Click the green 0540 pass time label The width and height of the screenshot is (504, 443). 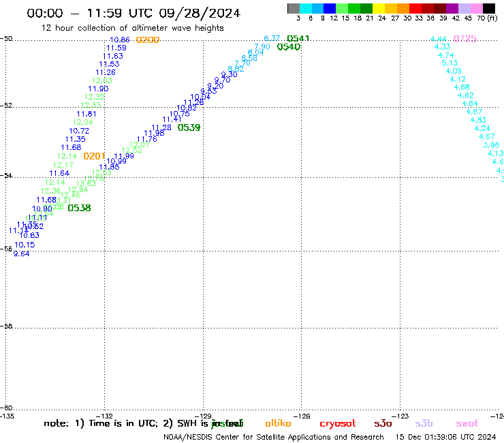coord(288,47)
